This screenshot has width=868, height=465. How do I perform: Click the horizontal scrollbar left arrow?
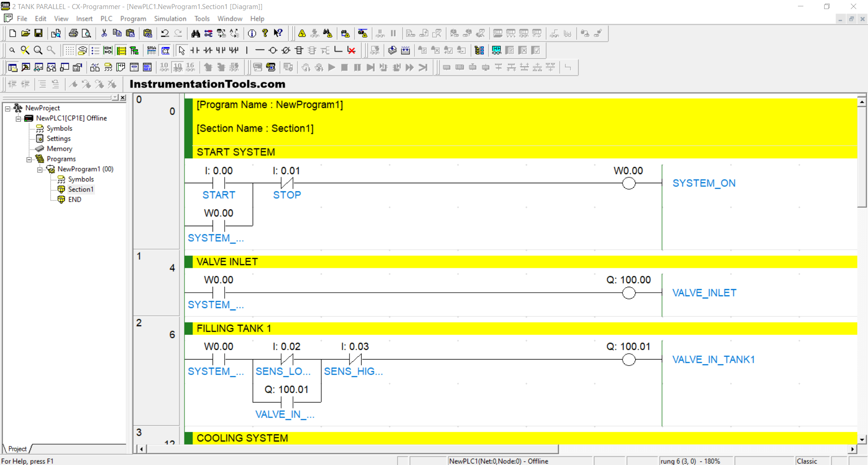pos(142,449)
